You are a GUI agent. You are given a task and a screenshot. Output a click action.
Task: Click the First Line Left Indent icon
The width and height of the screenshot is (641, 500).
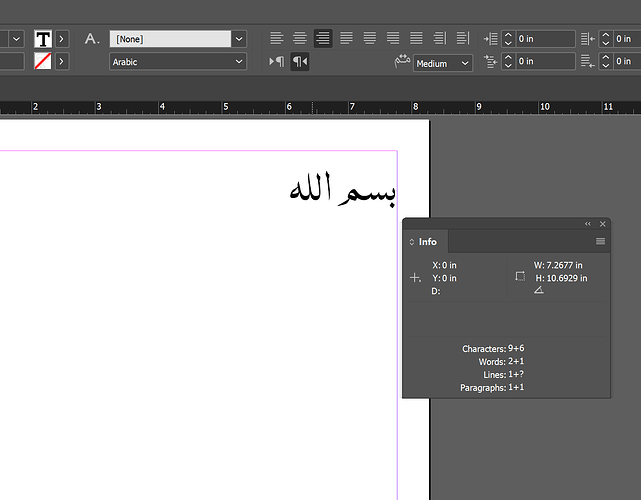491,62
